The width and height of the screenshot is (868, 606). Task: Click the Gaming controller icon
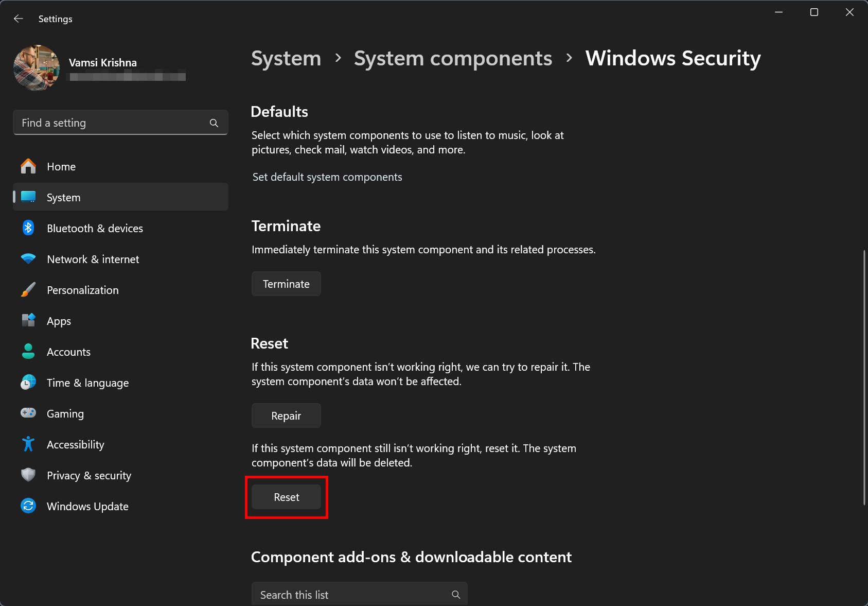28,413
